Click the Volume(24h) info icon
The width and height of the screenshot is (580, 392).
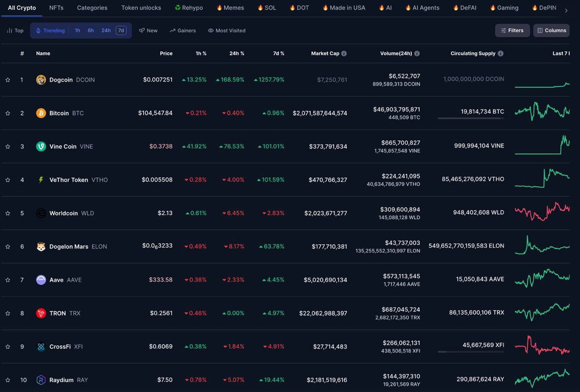pos(417,54)
